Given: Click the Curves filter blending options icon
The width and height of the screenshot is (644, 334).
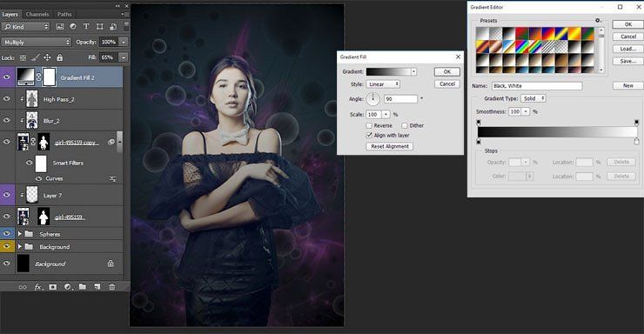Looking at the screenshot, I should point(113,179).
